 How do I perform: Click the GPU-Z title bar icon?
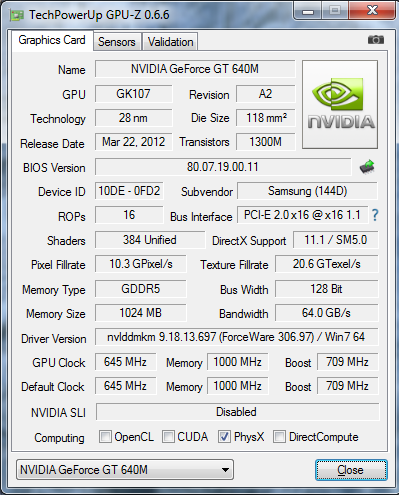coord(17,15)
